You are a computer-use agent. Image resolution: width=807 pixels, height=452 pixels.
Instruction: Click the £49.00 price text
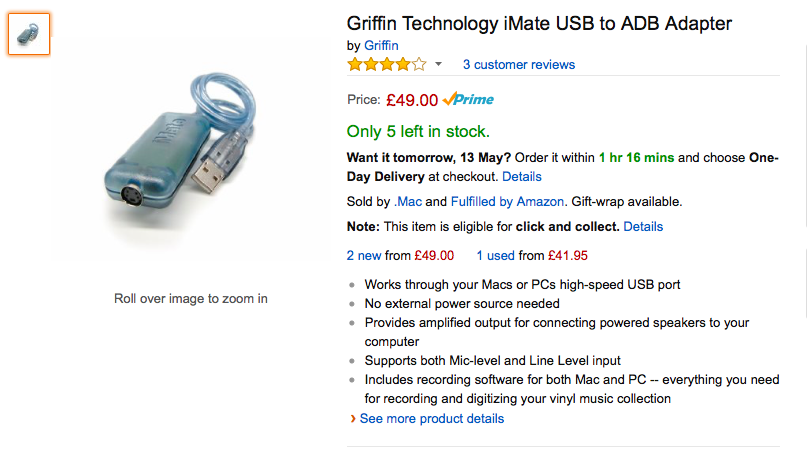click(412, 100)
